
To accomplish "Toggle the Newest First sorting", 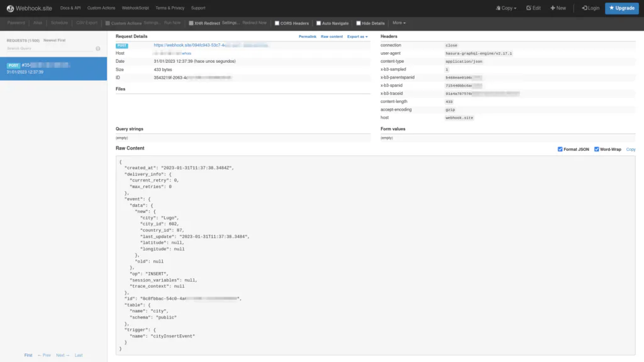I will (x=54, y=40).
